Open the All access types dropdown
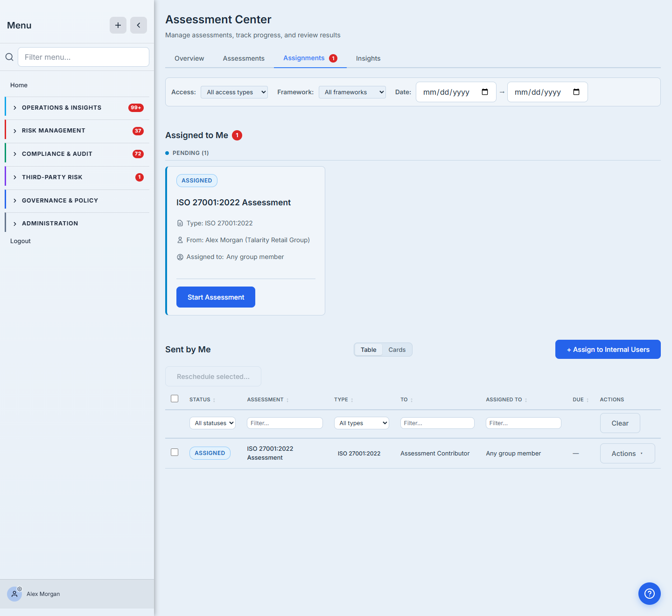The height and width of the screenshot is (616, 672). pos(234,92)
